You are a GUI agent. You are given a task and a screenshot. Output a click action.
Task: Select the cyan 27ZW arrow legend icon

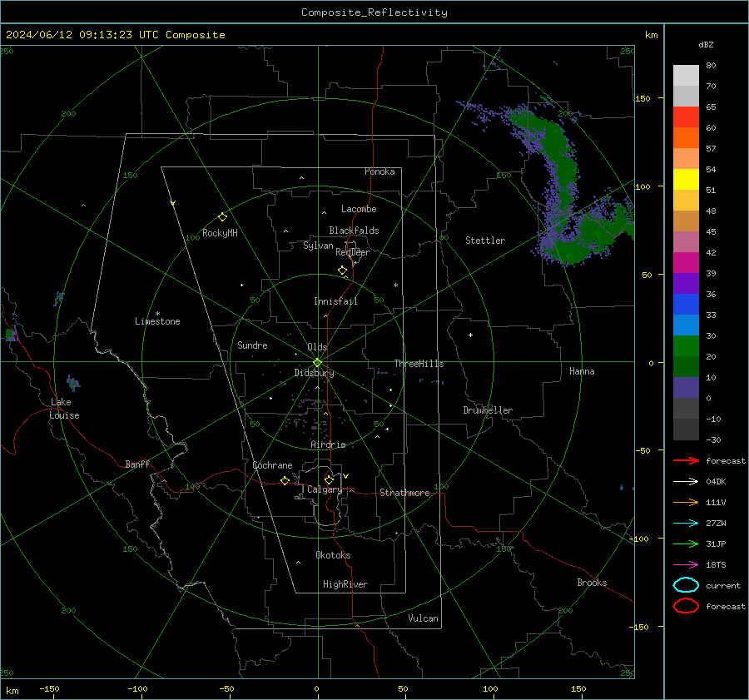coord(686,524)
